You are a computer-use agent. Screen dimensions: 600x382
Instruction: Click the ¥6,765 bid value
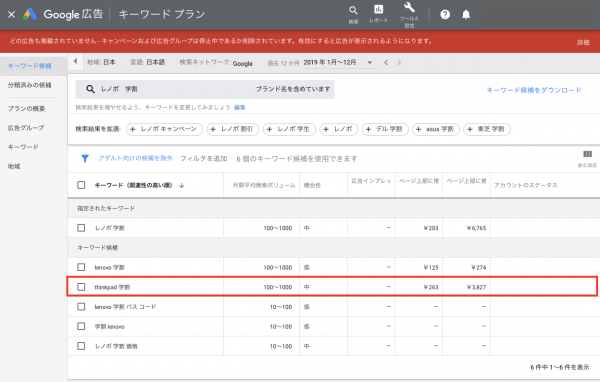pyautogui.click(x=476, y=228)
